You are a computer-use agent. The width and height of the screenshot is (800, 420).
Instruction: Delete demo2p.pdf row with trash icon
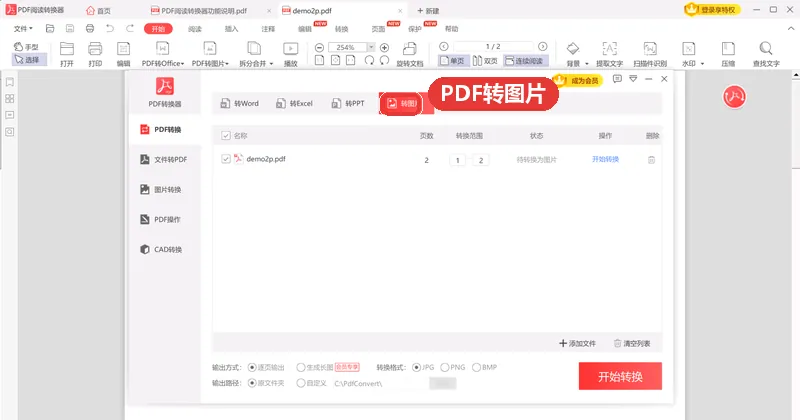coord(652,160)
